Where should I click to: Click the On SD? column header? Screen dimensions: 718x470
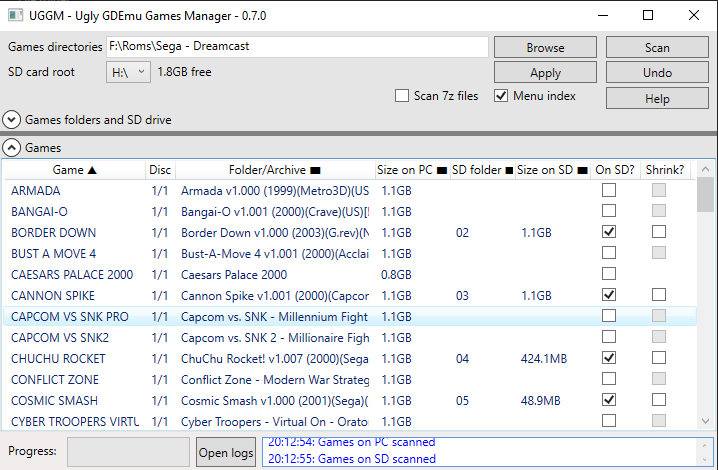point(615,170)
